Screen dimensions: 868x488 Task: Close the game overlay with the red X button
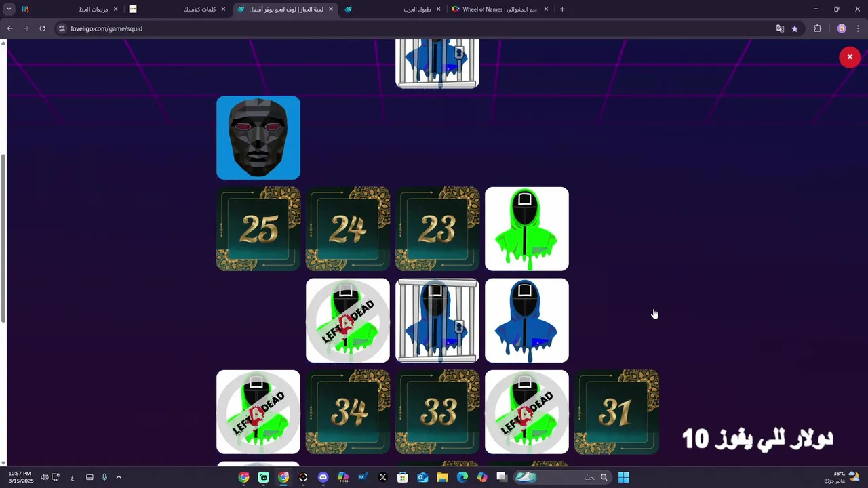point(850,57)
